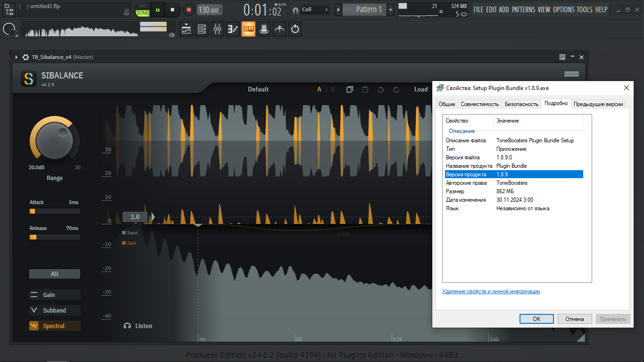This screenshot has height=362, width=644.
Task: Open the PATTERNS menu
Action: [x=524, y=9]
